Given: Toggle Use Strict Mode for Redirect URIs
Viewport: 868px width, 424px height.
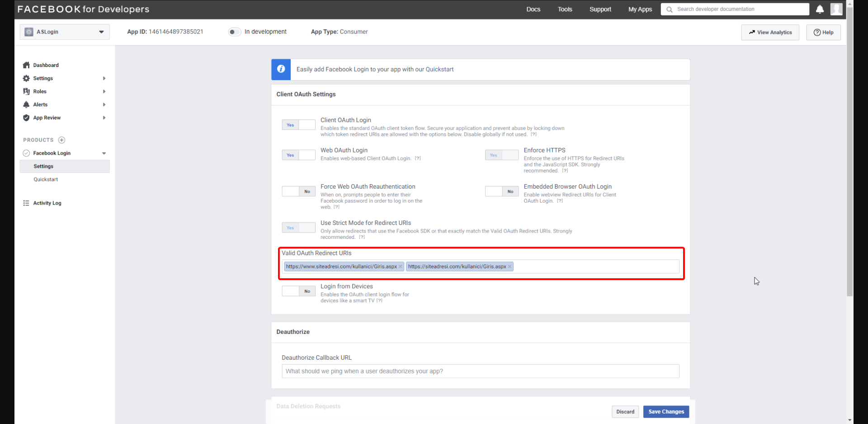Looking at the screenshot, I should [299, 228].
